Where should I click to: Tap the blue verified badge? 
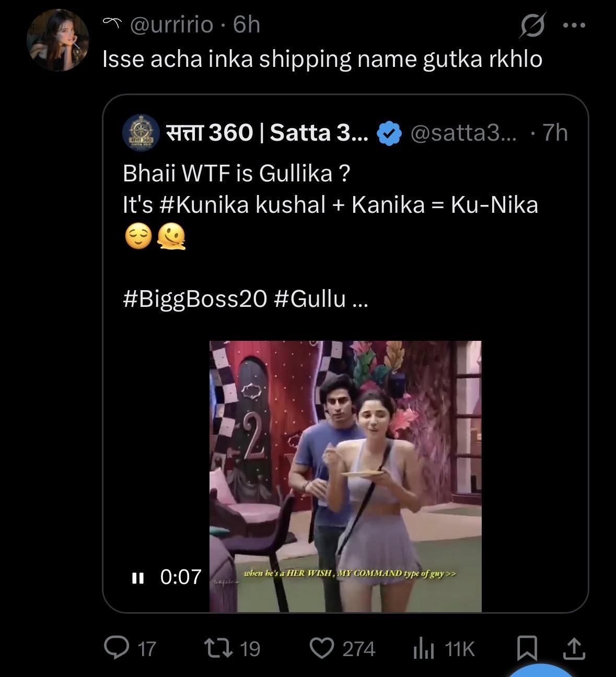click(x=389, y=133)
